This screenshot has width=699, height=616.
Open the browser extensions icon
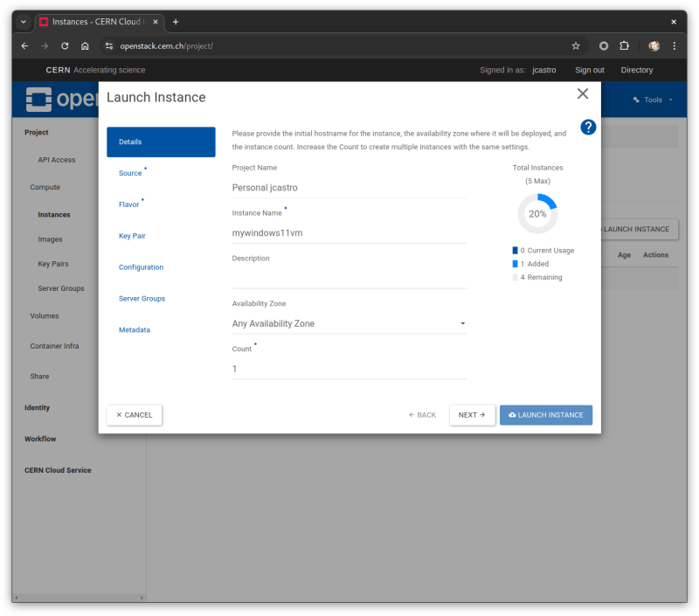(x=623, y=45)
